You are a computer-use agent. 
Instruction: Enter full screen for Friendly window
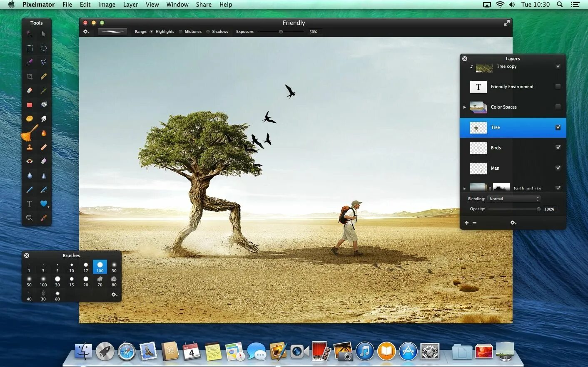pyautogui.click(x=506, y=23)
